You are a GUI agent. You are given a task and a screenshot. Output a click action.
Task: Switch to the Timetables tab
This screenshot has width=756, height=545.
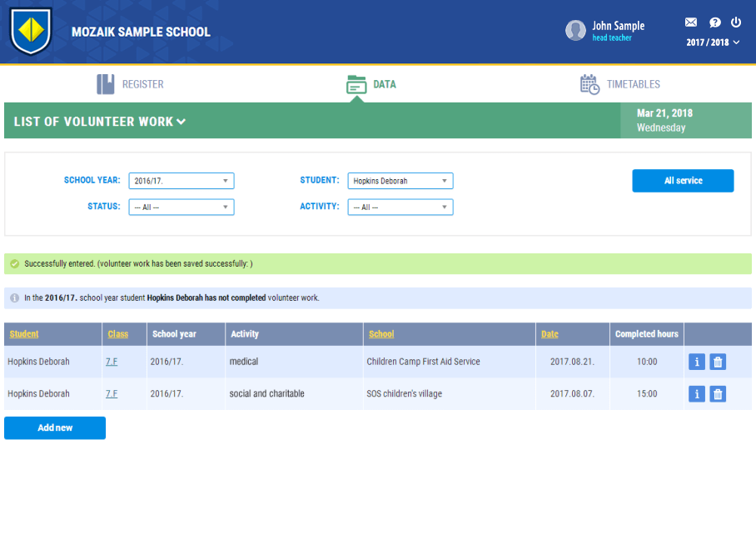click(620, 84)
